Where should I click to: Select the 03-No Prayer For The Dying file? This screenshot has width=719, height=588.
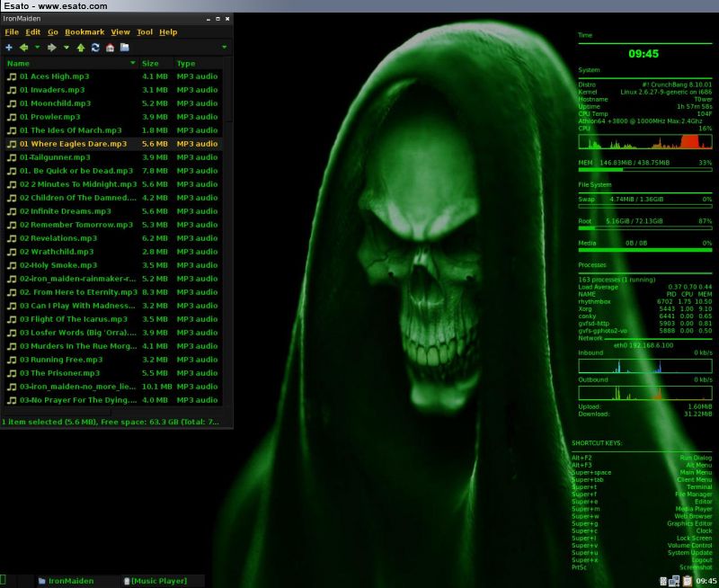coord(114,400)
